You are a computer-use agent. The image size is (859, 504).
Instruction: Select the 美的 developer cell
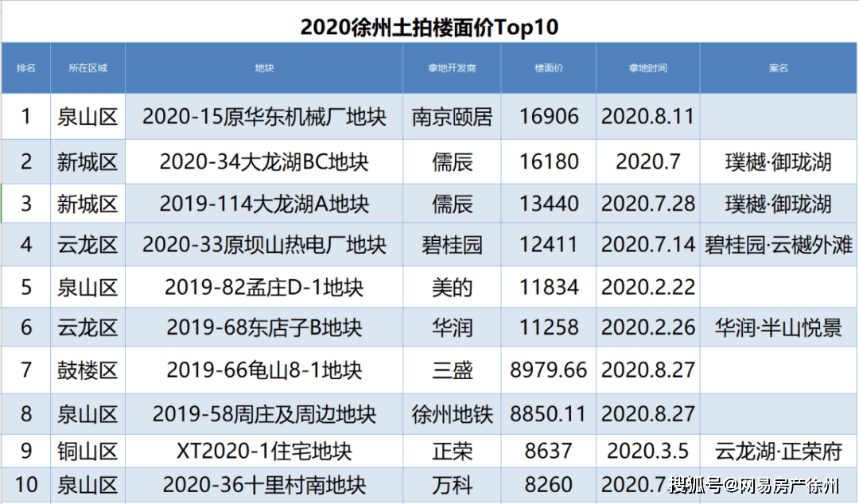pos(452,287)
